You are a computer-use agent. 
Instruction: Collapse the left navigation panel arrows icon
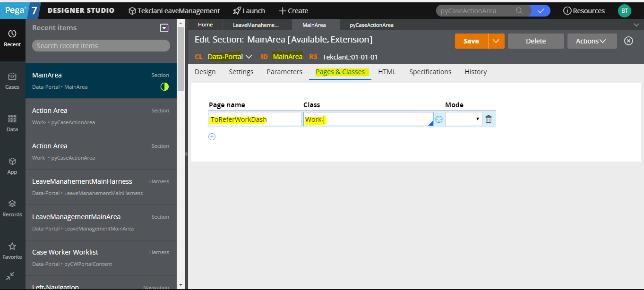[10, 276]
